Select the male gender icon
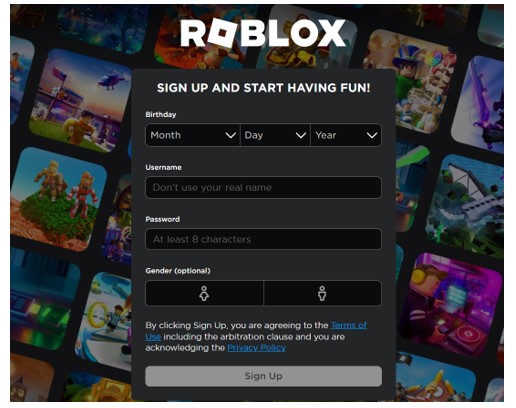The width and height of the screenshot is (516, 408). [x=322, y=293]
